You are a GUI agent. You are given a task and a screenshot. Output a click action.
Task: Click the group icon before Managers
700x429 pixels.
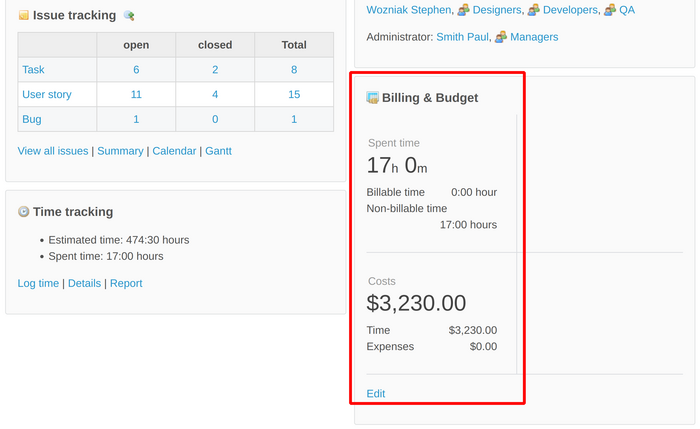[x=502, y=37]
